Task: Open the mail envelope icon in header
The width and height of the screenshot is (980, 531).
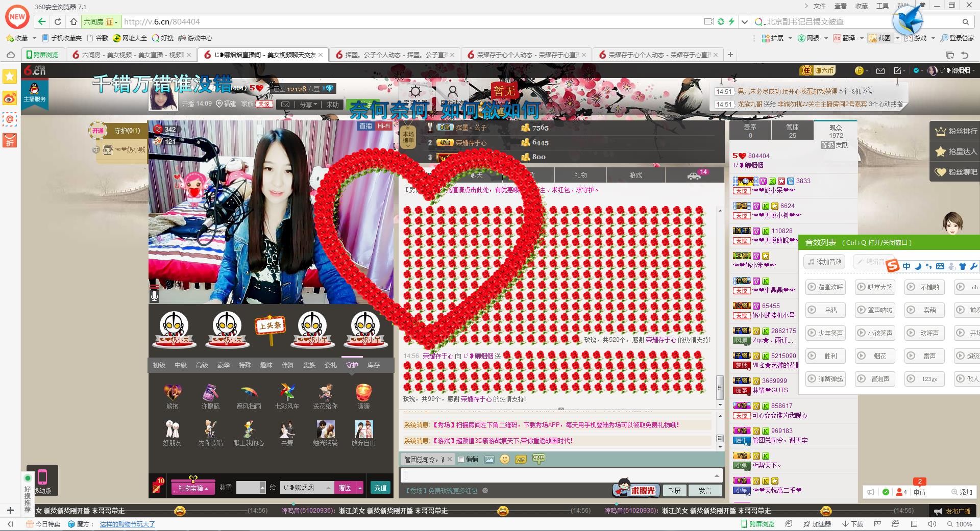Action: [880, 71]
